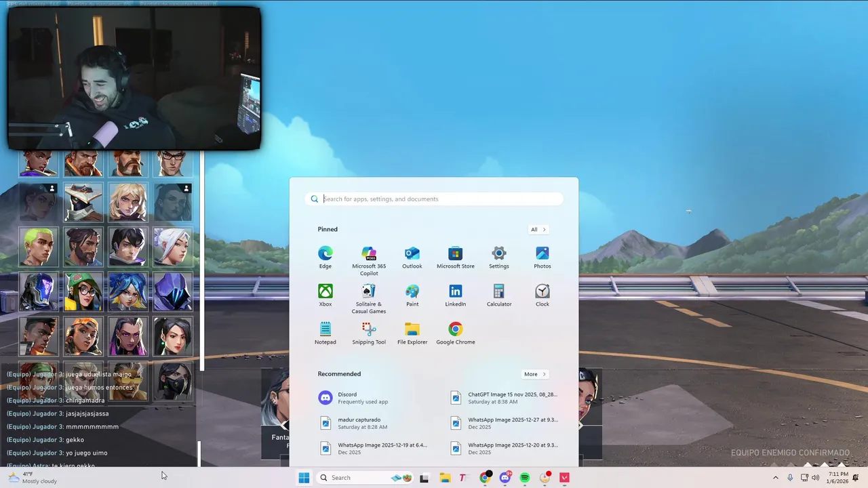Viewport: 868px width, 488px height.
Task: Open network settings tray icon
Action: tap(804, 478)
